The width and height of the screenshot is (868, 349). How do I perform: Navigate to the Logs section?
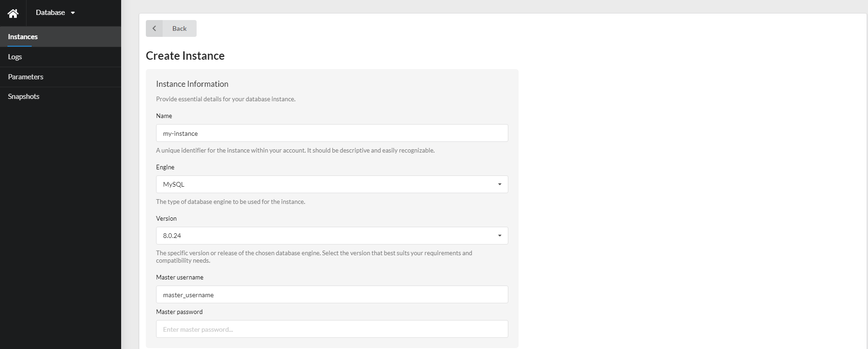click(15, 56)
